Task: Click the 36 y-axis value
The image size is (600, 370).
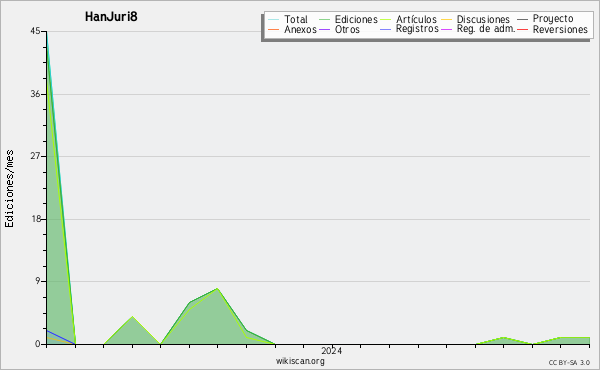Action: tap(35, 94)
